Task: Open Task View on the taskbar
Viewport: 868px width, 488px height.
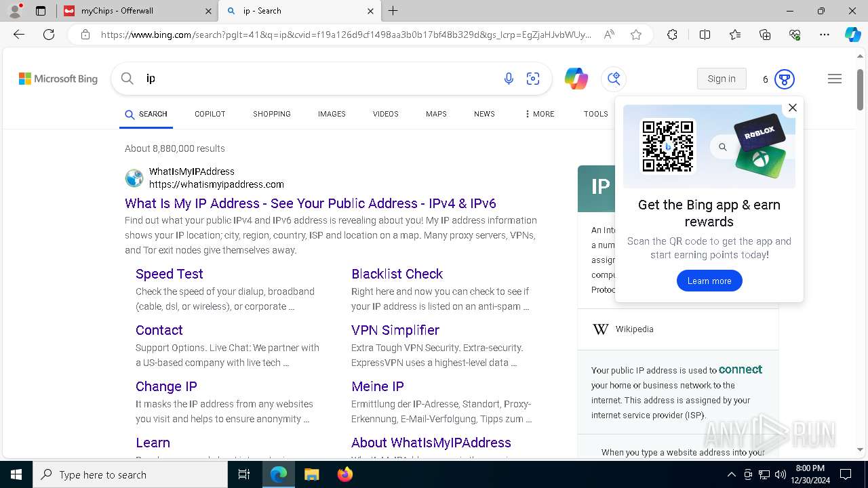Action: pyautogui.click(x=244, y=474)
